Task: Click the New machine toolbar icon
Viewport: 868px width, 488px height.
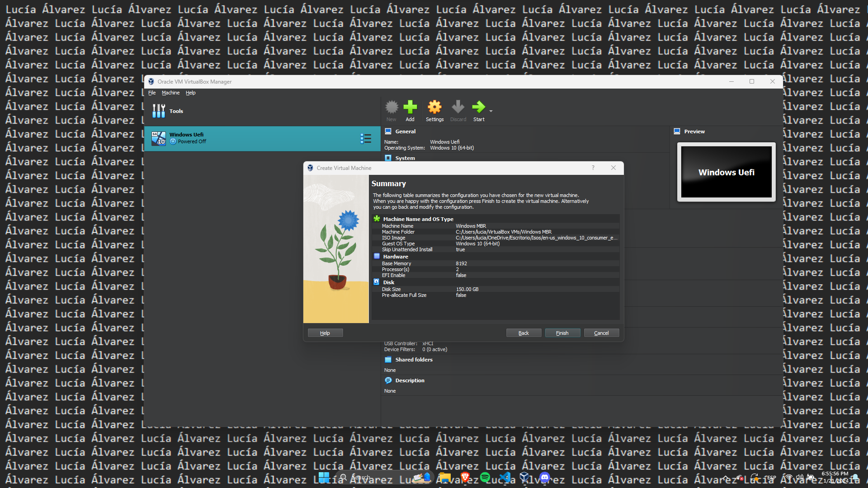Action: (391, 108)
